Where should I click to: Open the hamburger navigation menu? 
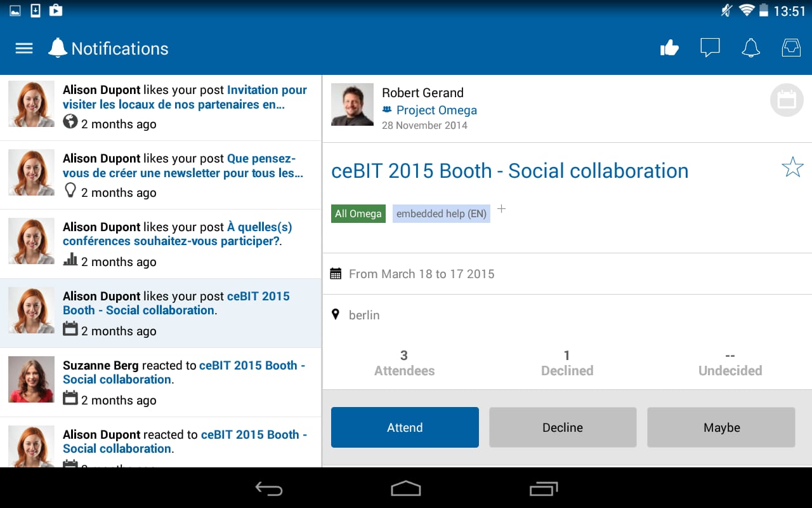(x=24, y=48)
